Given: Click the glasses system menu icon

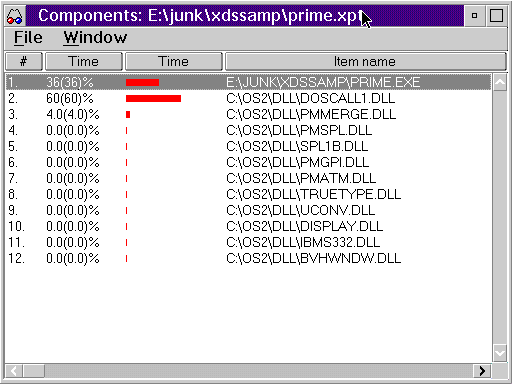Looking at the screenshot, I should click(14, 16).
